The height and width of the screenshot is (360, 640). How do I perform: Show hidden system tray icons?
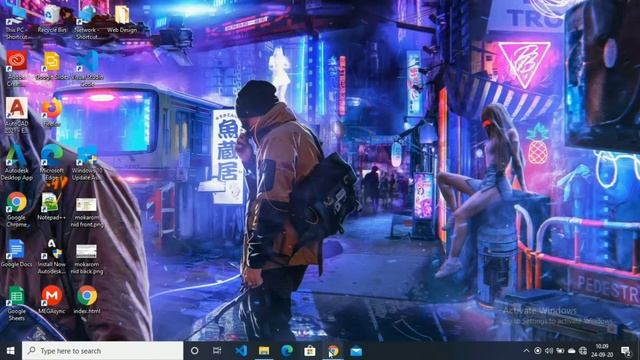(x=526, y=351)
